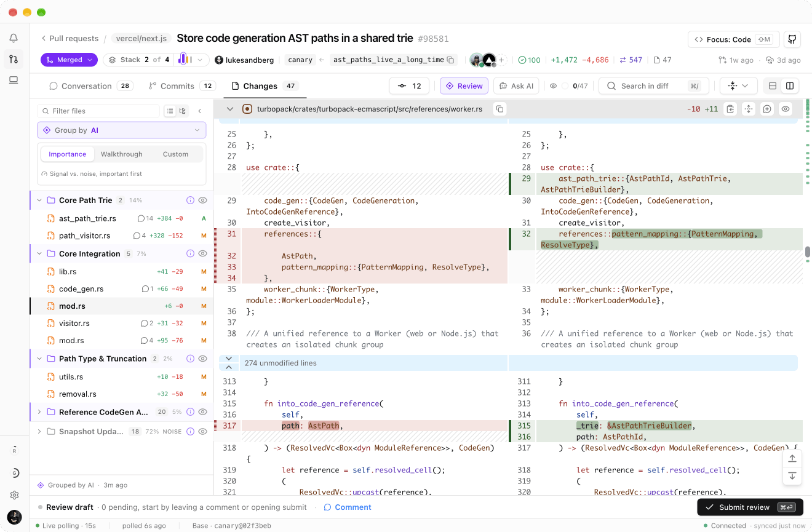Open the Group by AI dropdown
Viewport: 812px width, 532px height.
coord(121,130)
